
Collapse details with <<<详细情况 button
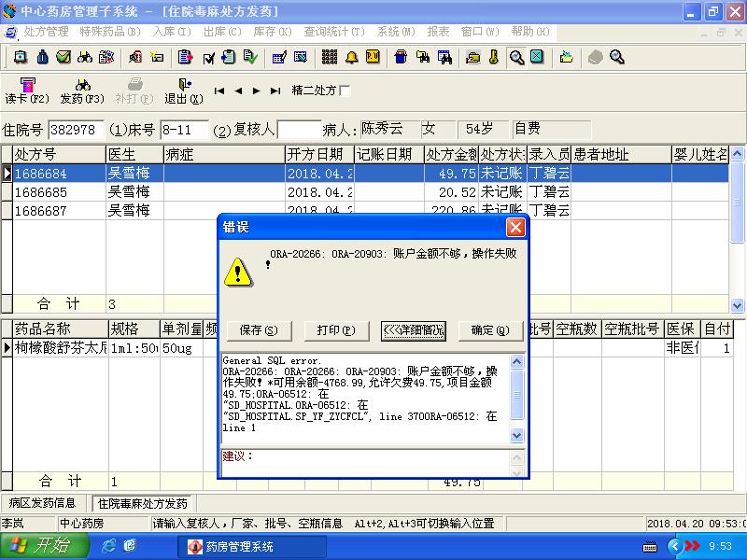click(x=414, y=330)
